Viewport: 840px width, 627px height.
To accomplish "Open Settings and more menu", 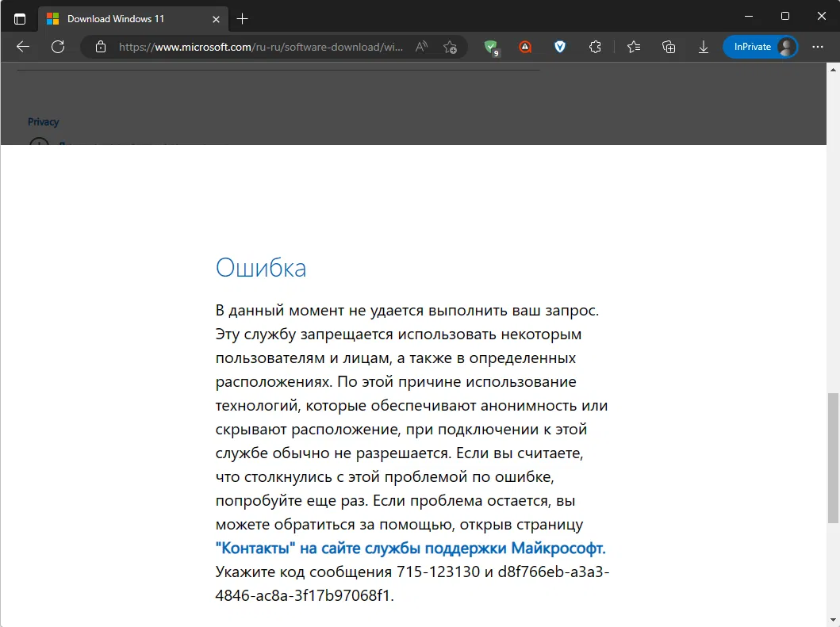I will click(818, 47).
